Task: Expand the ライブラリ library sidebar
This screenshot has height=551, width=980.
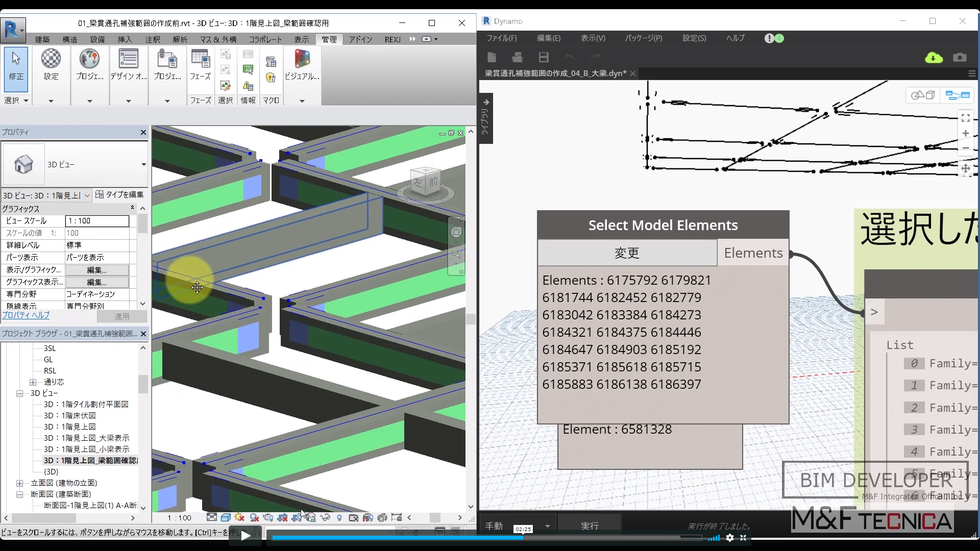Action: click(x=486, y=102)
